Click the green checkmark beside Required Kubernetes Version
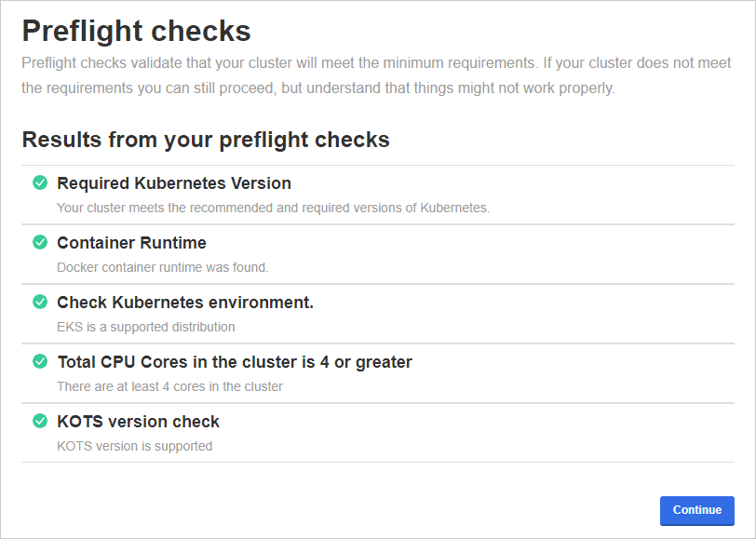 pyautogui.click(x=39, y=182)
